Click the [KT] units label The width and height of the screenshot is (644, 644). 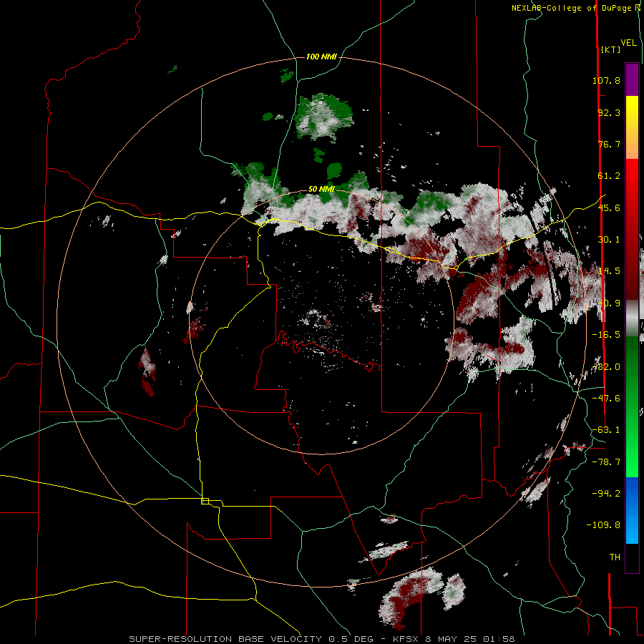(610, 49)
